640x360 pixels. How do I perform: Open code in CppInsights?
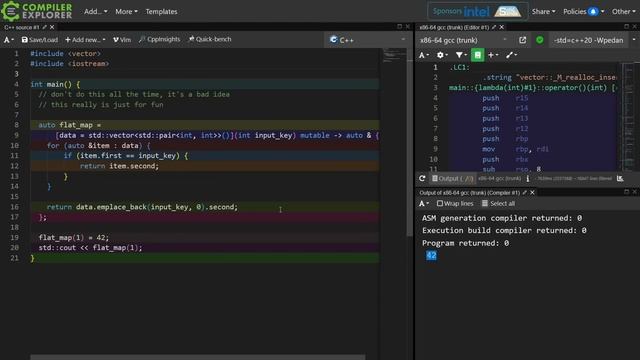tap(159, 39)
